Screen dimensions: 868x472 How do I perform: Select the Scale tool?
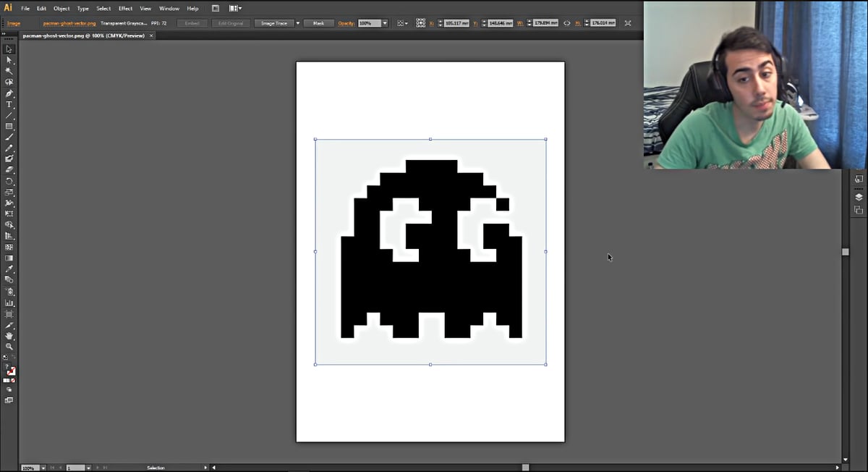point(9,192)
